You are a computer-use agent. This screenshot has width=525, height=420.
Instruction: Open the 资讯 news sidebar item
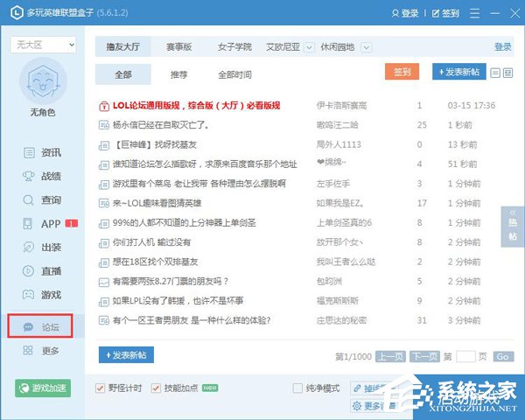[x=42, y=152]
